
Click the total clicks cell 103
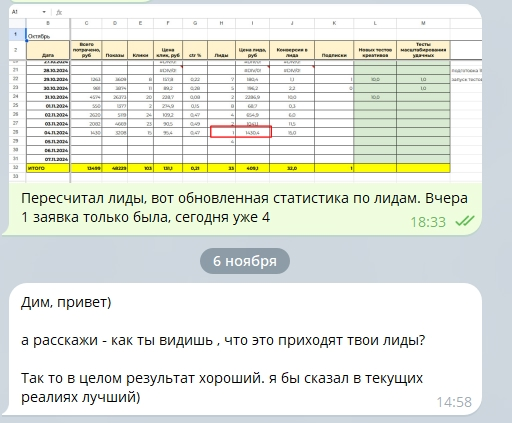140,168
